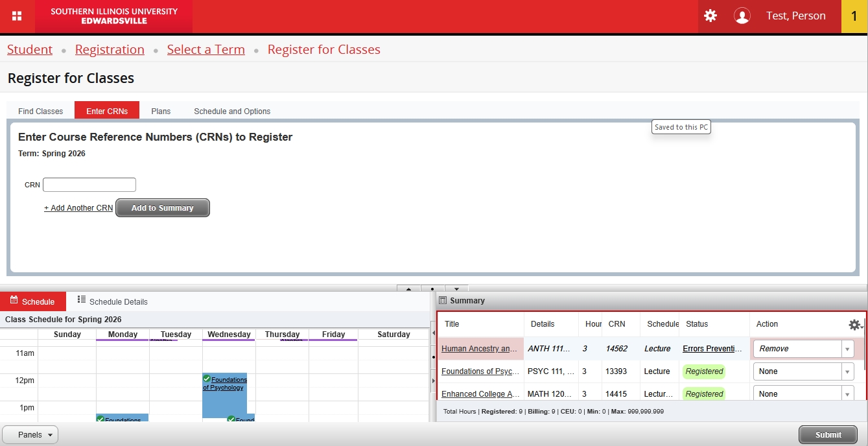Open the app grid menu icon
Image resolution: width=868 pixels, height=446 pixels.
pyautogui.click(x=17, y=16)
